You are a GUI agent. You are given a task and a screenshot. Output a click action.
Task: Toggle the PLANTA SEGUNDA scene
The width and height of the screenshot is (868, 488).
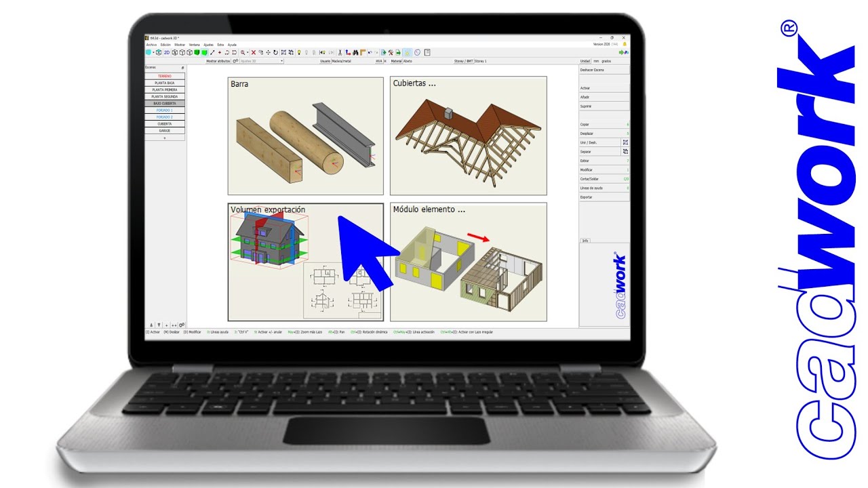[x=165, y=96]
